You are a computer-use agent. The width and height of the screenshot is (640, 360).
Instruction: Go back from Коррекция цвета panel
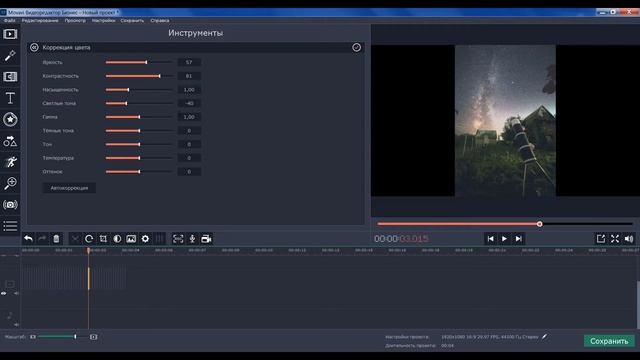[x=34, y=47]
